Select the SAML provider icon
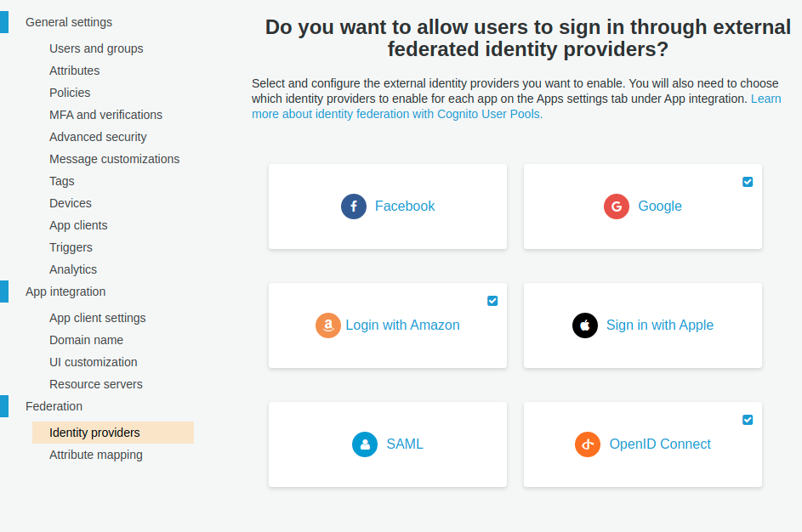 click(363, 444)
